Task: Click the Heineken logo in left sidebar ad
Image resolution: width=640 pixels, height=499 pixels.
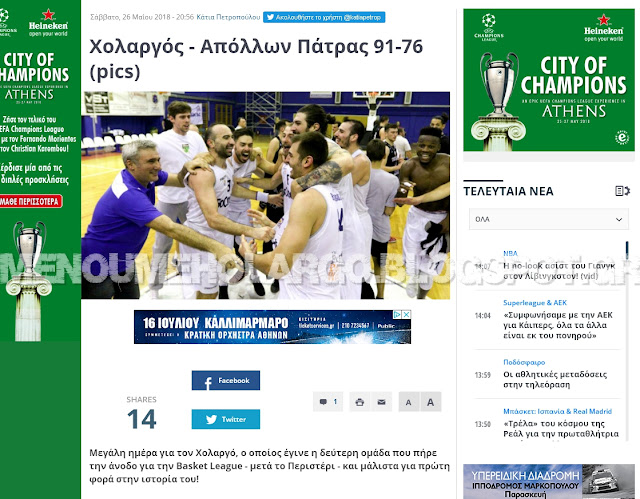Action: tap(48, 23)
